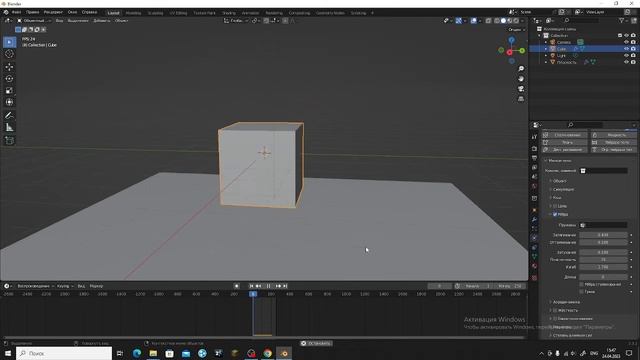Toggle visibility eye of Плоскость in outliner

[x=626, y=62]
